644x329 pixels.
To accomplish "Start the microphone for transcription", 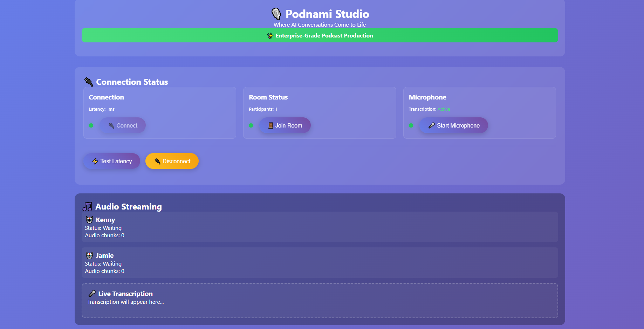I will click(453, 125).
